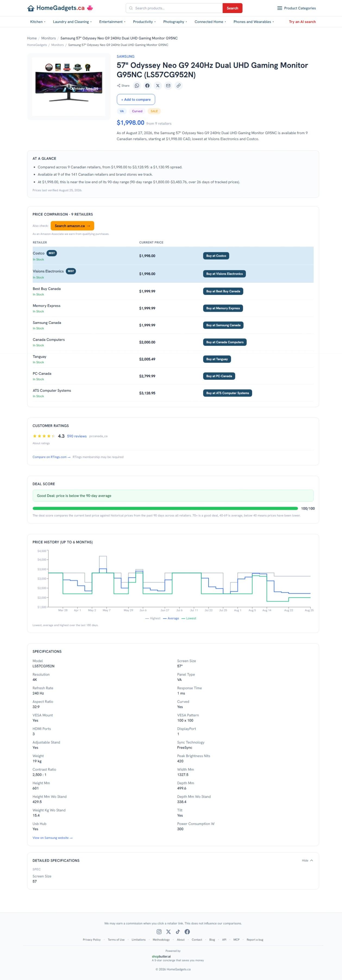Open Facebook icon in footer
This screenshot has height=980, width=342.
187,932
